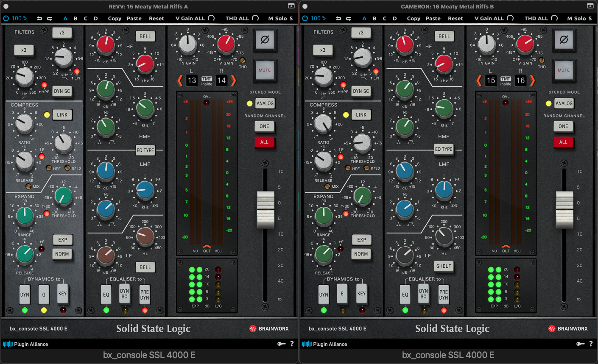This screenshot has height=364, width=598.
Task: Click V Gain ALL circle icon in CAMERON window
Action: [510, 18]
